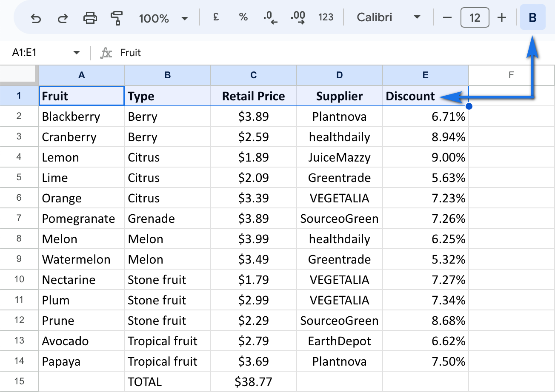Click the Fruit header cell

pos(82,96)
